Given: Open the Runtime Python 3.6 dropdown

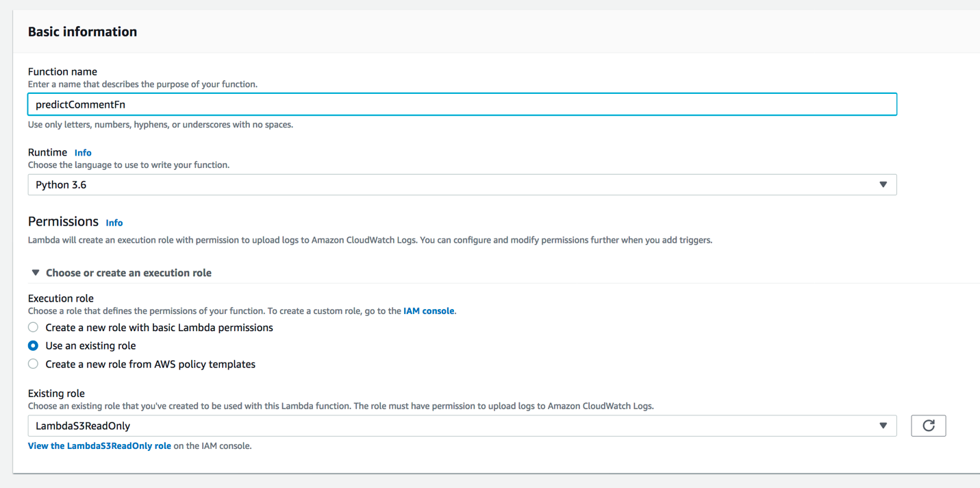Looking at the screenshot, I should click(462, 184).
